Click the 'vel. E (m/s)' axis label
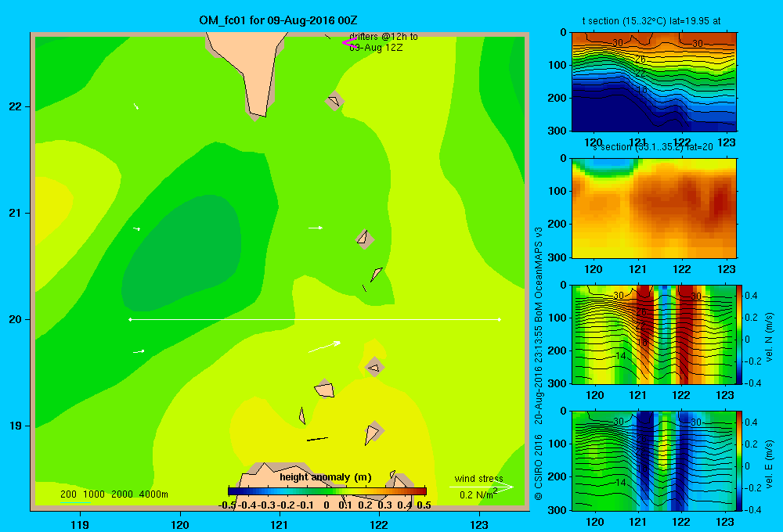783x532 pixels. tap(769, 462)
